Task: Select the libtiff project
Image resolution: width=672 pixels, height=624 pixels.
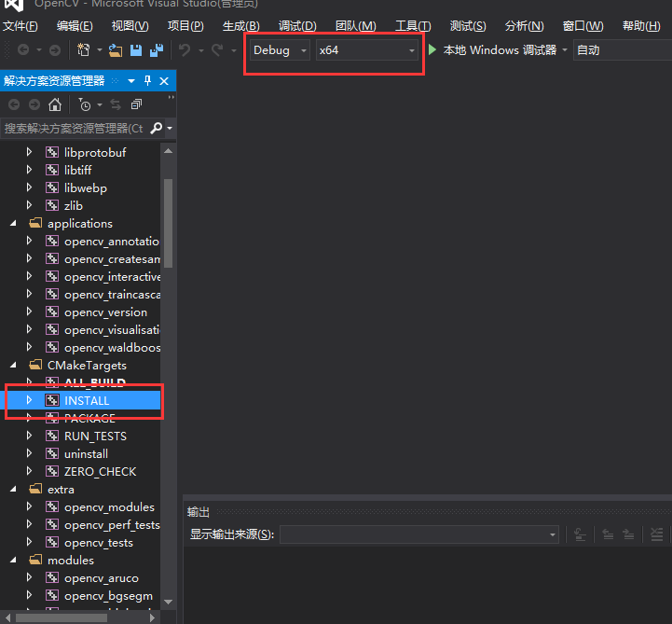Action: (77, 171)
